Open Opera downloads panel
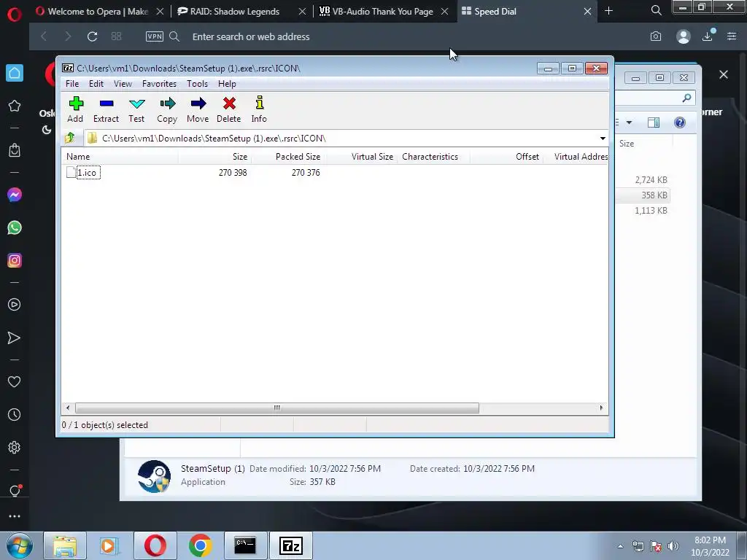Viewport: 747px width, 560px height. pyautogui.click(x=708, y=36)
